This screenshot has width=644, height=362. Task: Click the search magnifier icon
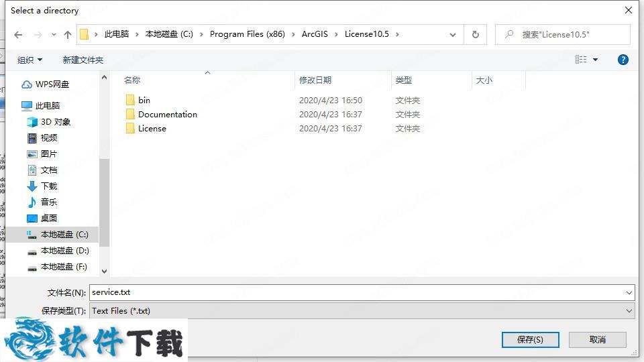[x=509, y=34]
